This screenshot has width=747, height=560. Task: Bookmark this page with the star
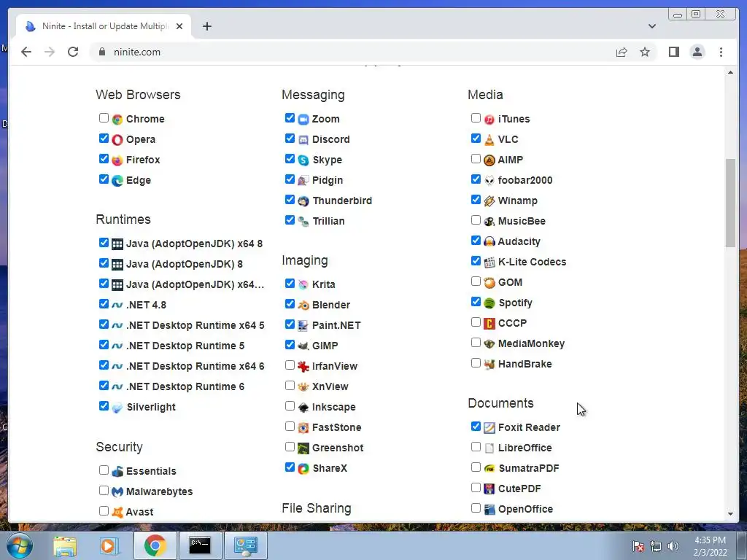coord(645,52)
